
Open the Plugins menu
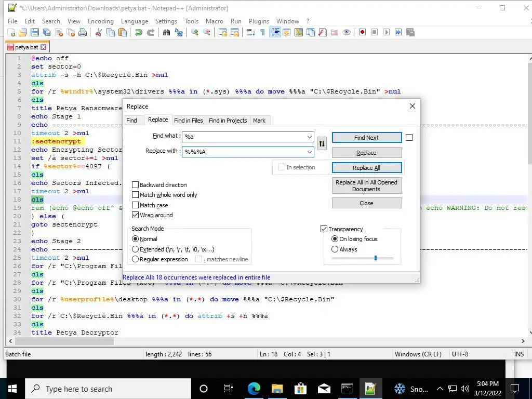pos(259,21)
